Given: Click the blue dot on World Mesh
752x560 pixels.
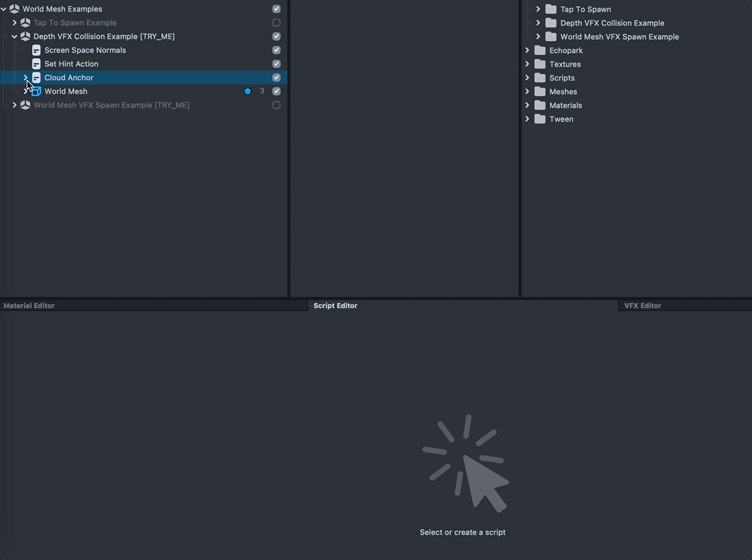Looking at the screenshot, I should click(248, 91).
